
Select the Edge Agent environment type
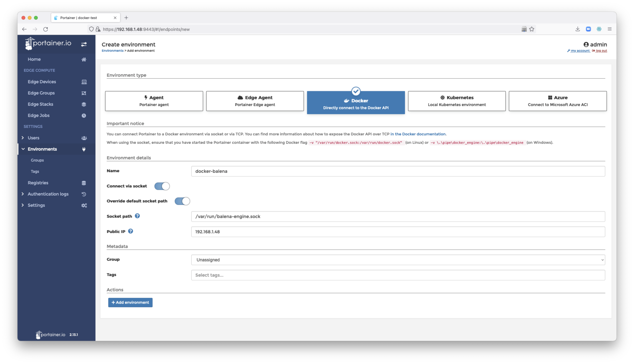(255, 101)
